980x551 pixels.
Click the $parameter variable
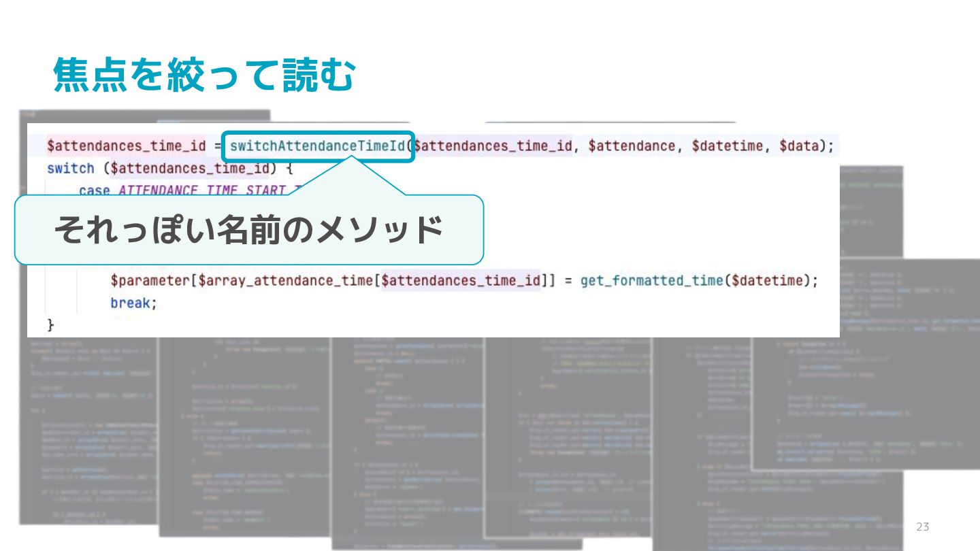[x=150, y=280]
